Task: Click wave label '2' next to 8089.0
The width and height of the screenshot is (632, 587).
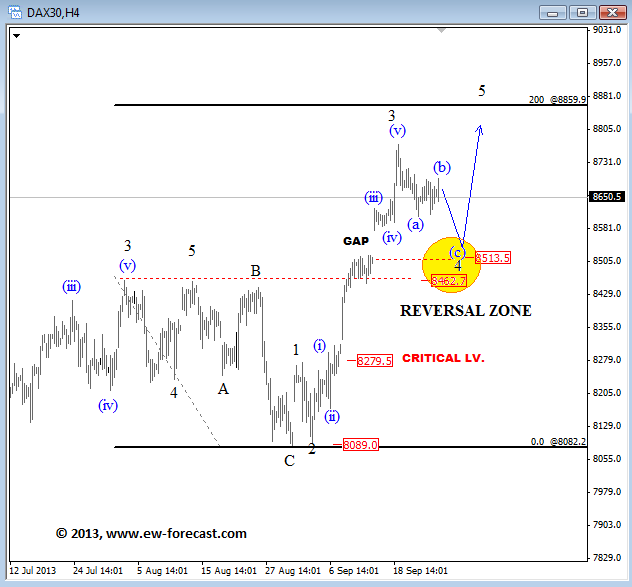Action: pos(312,449)
